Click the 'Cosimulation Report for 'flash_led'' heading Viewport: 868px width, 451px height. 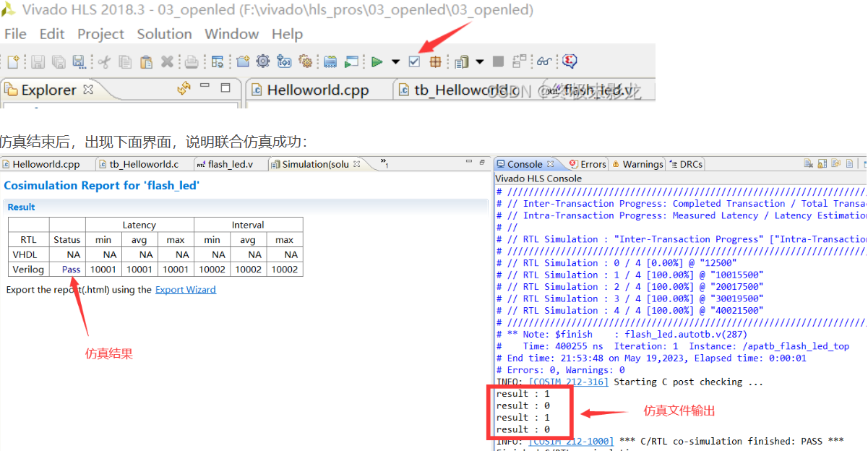(101, 186)
